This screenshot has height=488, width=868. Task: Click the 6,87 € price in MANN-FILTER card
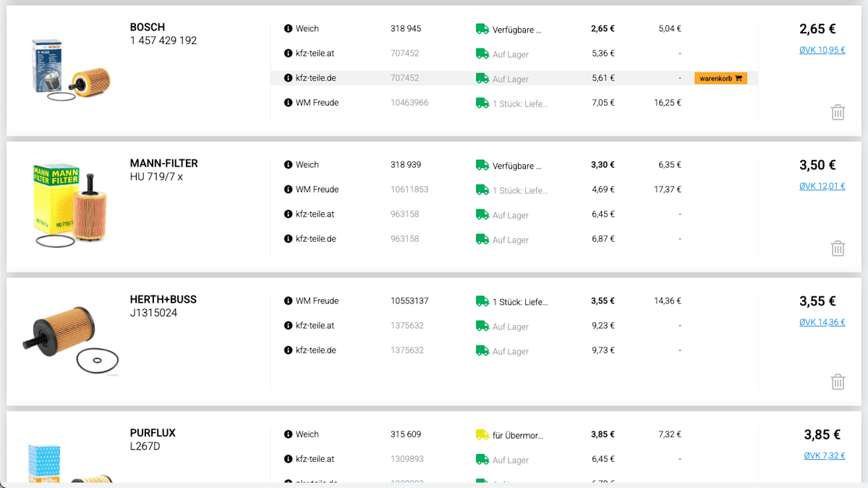[x=603, y=239]
